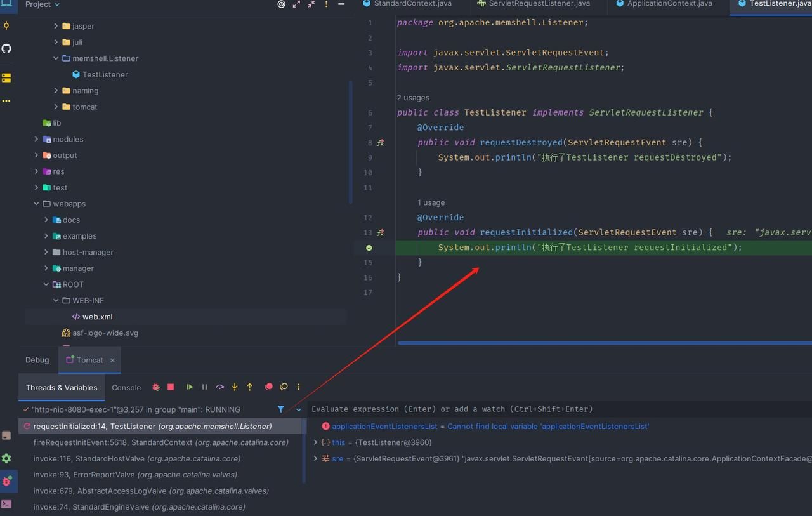Toggle breakpoint at line 14

pyautogui.click(x=369, y=248)
